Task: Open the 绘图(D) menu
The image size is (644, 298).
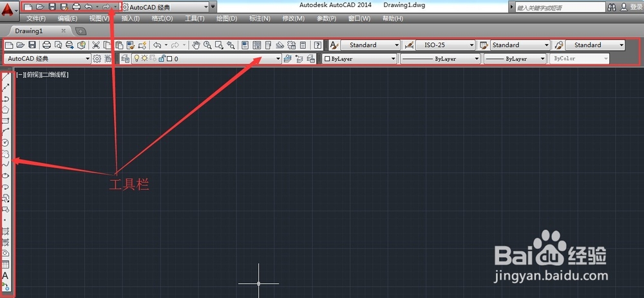Action: (x=227, y=19)
